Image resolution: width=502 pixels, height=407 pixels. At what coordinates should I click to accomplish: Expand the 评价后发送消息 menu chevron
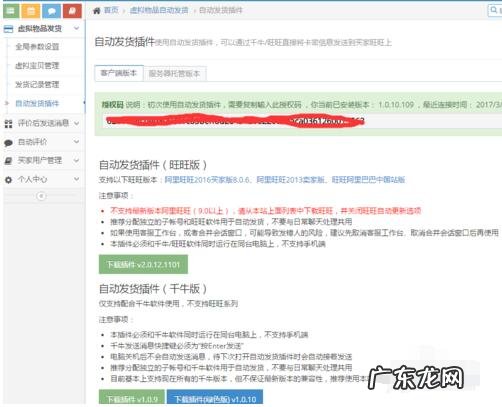[x=76, y=123]
